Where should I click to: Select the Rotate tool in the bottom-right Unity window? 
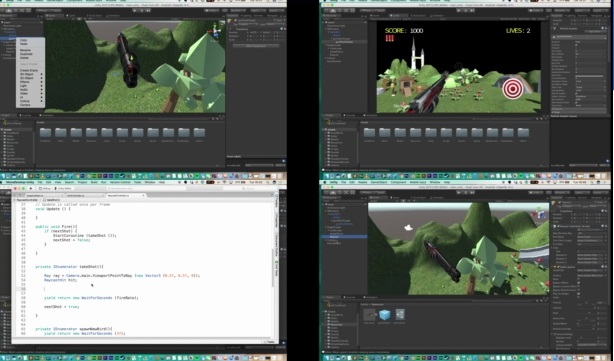coord(340,192)
